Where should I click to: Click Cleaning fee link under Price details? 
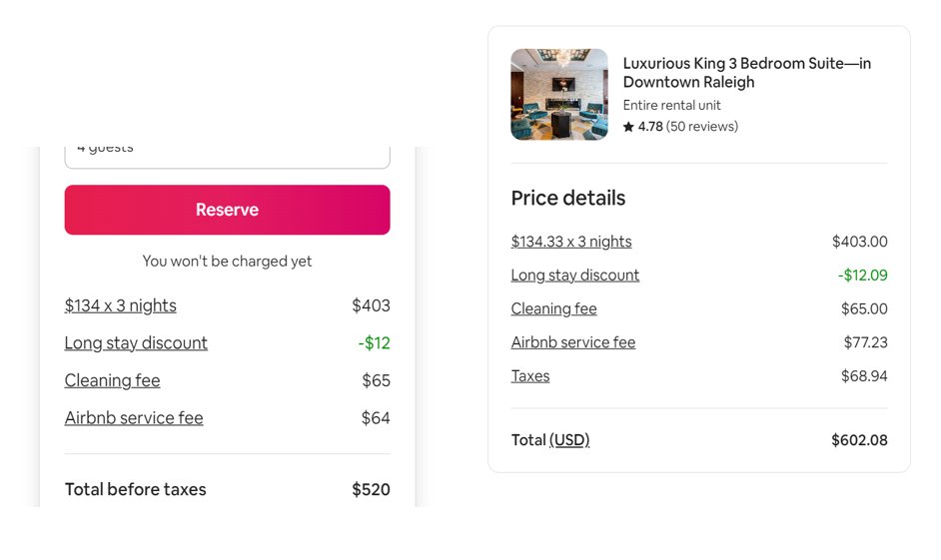[x=553, y=309]
